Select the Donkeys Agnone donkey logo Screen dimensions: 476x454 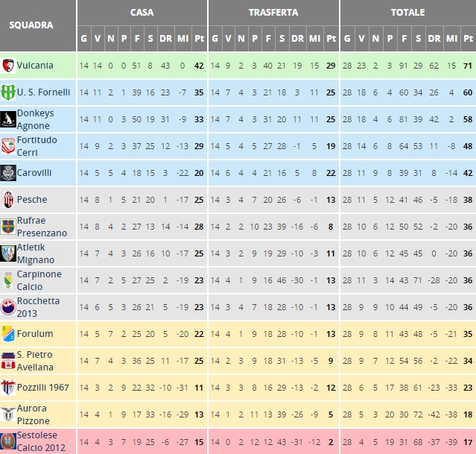coord(8,119)
